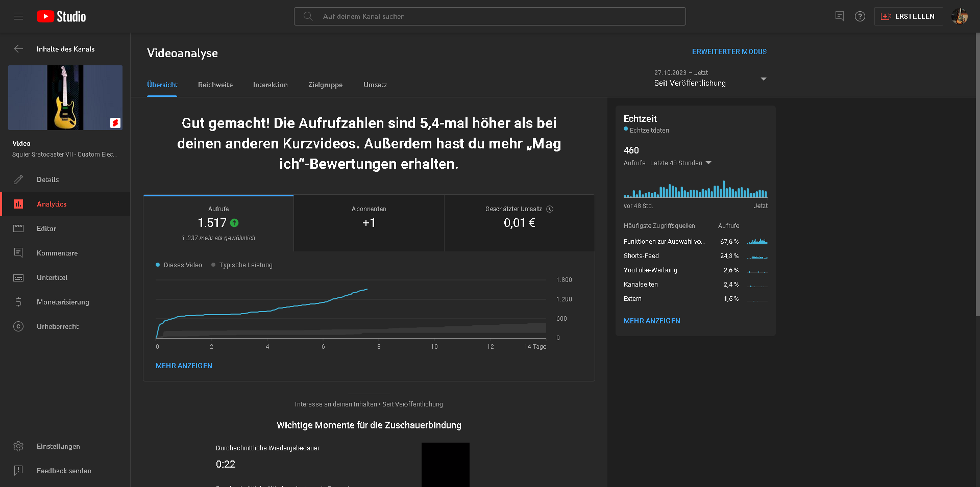Open ERWEITERTER MODUS link
The height and width of the screenshot is (487, 980).
729,52
